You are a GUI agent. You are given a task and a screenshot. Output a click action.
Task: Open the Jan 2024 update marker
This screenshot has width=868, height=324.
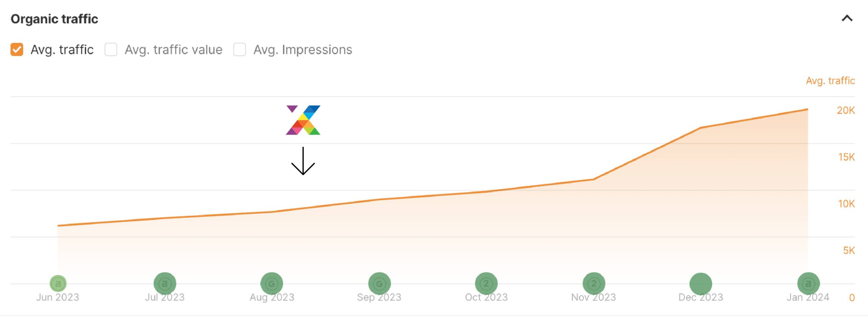pyautogui.click(x=808, y=283)
